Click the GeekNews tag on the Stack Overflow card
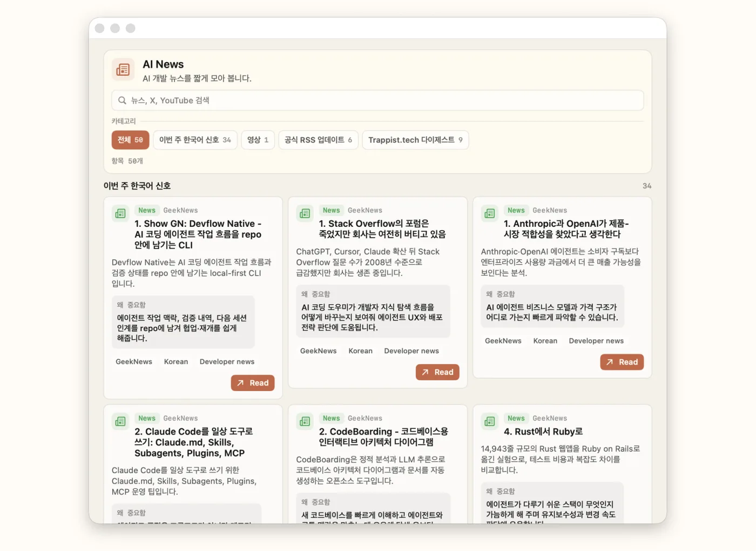756x551 pixels. click(x=319, y=351)
